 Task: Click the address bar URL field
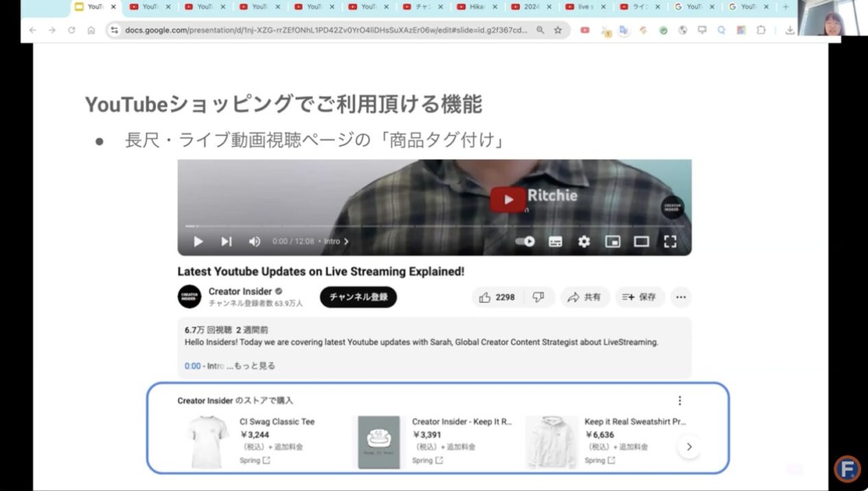click(326, 30)
